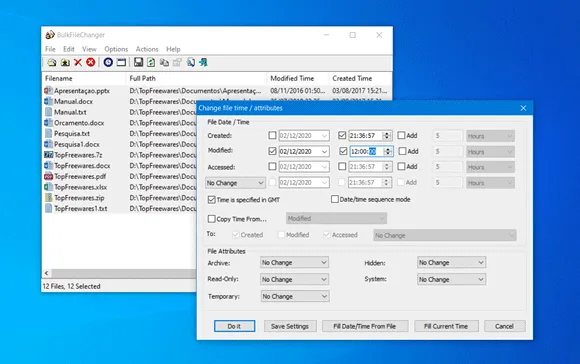580x364 pixels.
Task: Click the Word icon of Pesquisa1.docx
Action: tap(48, 144)
